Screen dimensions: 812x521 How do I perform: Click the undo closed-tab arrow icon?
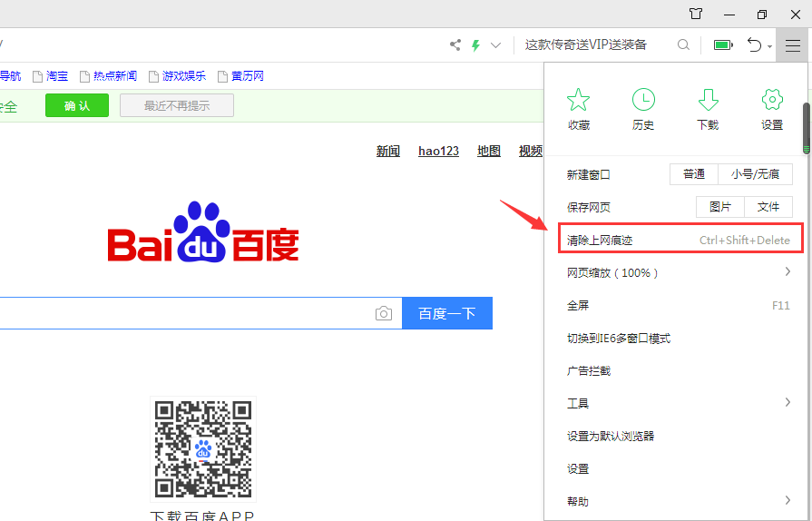pos(754,44)
